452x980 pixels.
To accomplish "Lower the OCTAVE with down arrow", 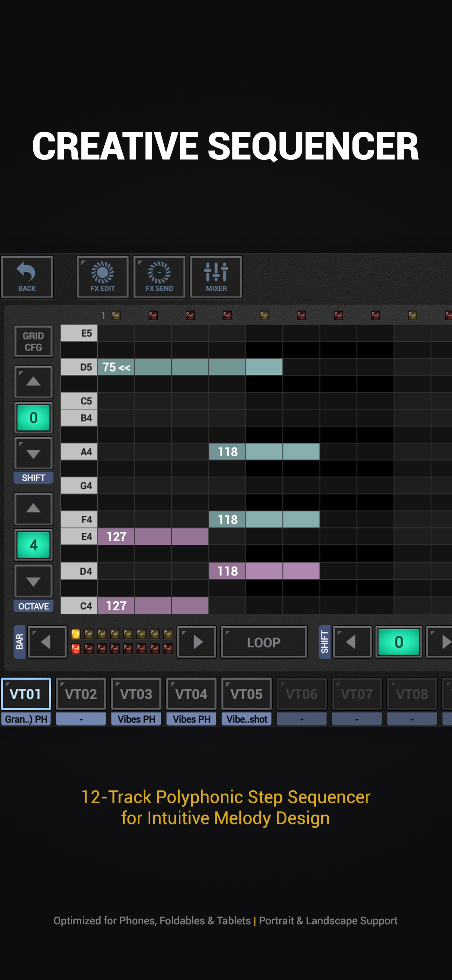I will (x=34, y=581).
